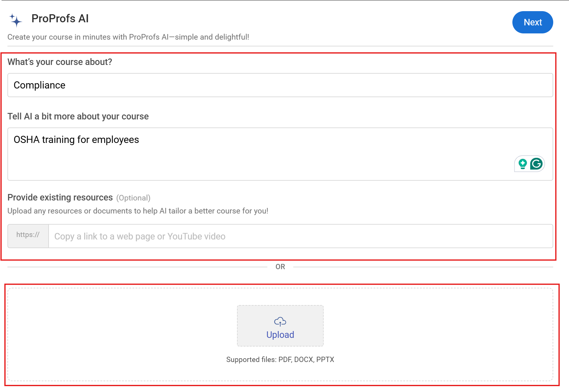Click the OSHA training description text area
Viewport: 569px width, 392px height.
[280, 154]
